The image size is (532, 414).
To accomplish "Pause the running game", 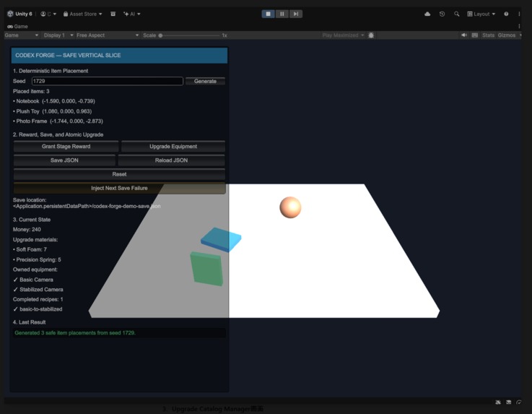I will click(282, 14).
